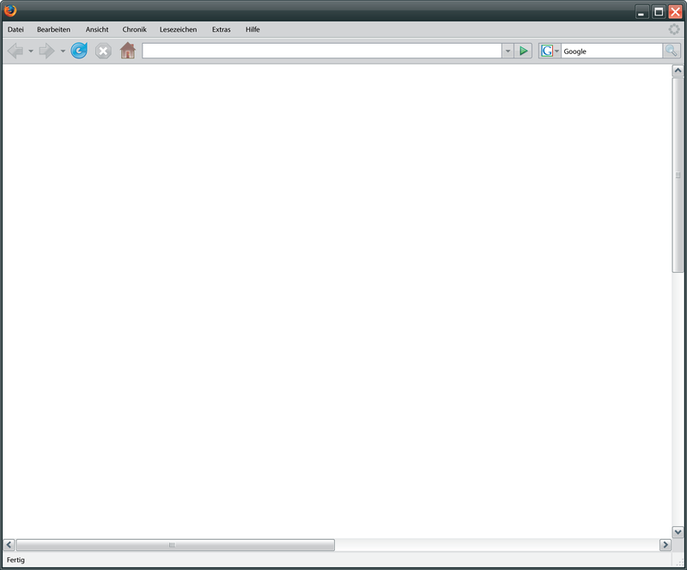
Task: Click the activity throbber gear icon
Action: (x=674, y=29)
